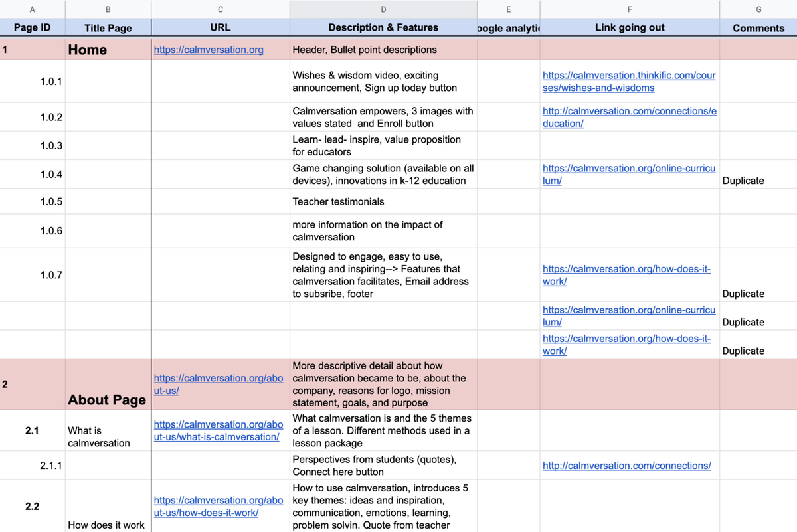797x532 pixels.
Task: Click the "More descriptive detail" About Page description
Action: (383, 385)
